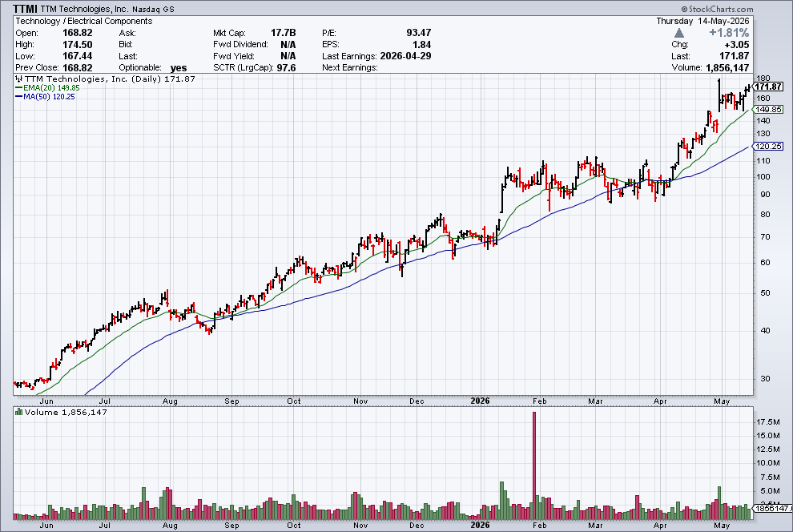Select the Low price value 167.44

(x=78, y=56)
